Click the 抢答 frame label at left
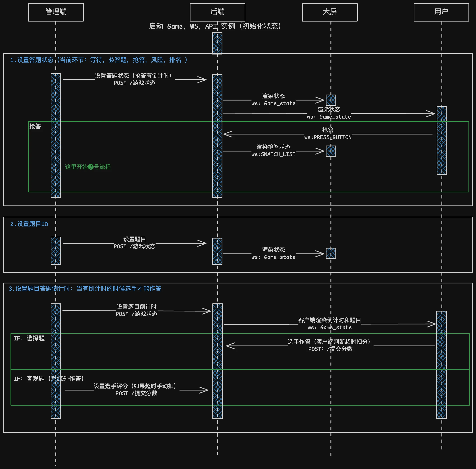This screenshot has width=476, height=469. click(35, 126)
